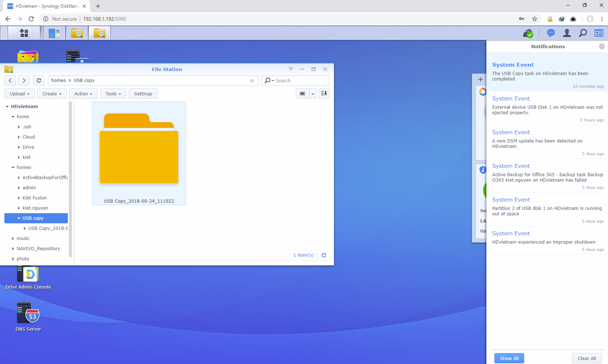Open Upload dropdown menu

pyautogui.click(x=20, y=94)
